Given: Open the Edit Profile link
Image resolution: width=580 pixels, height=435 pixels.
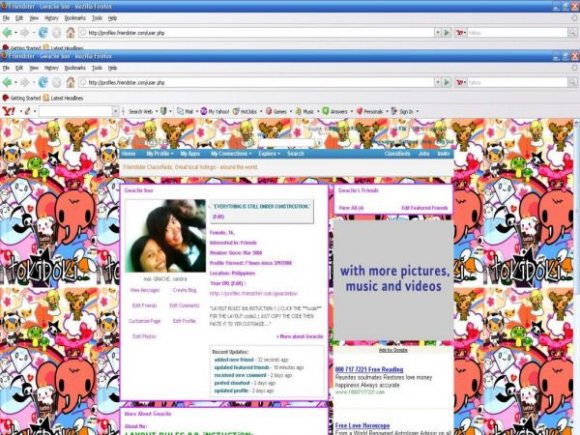Looking at the screenshot, I should tap(184, 321).
